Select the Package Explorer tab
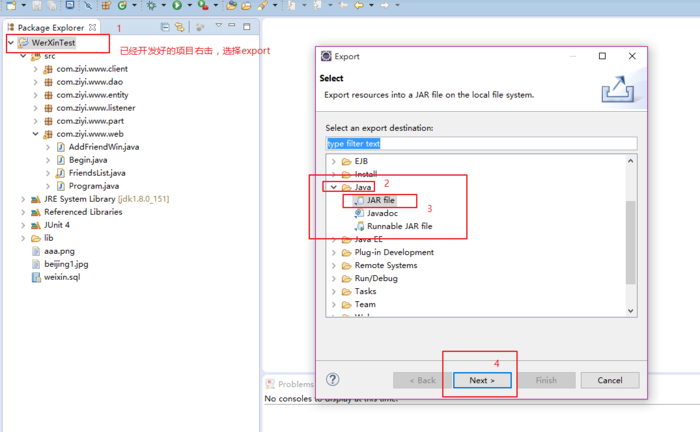This screenshot has height=432, width=700. click(x=50, y=27)
